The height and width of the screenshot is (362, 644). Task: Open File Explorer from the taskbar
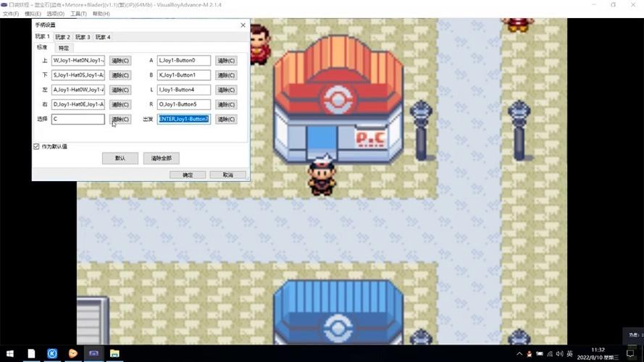tap(114, 353)
